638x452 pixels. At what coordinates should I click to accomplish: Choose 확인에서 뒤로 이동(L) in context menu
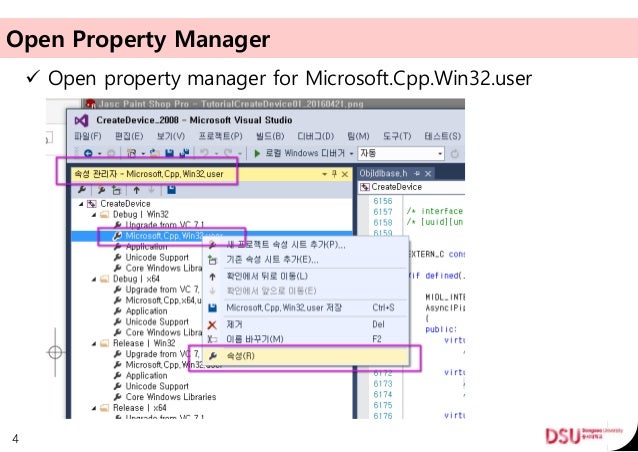pos(306,276)
